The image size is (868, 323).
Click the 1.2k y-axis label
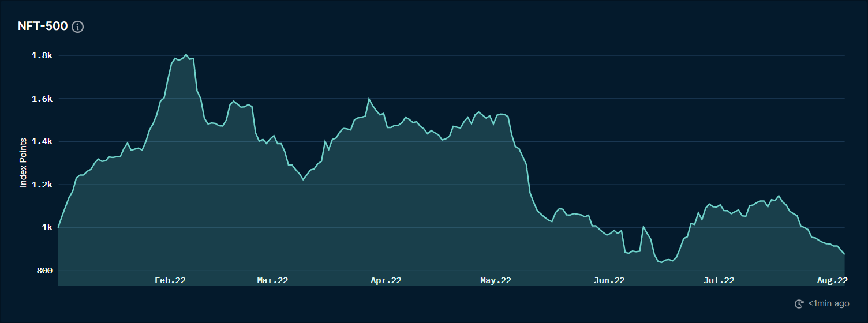(43, 185)
